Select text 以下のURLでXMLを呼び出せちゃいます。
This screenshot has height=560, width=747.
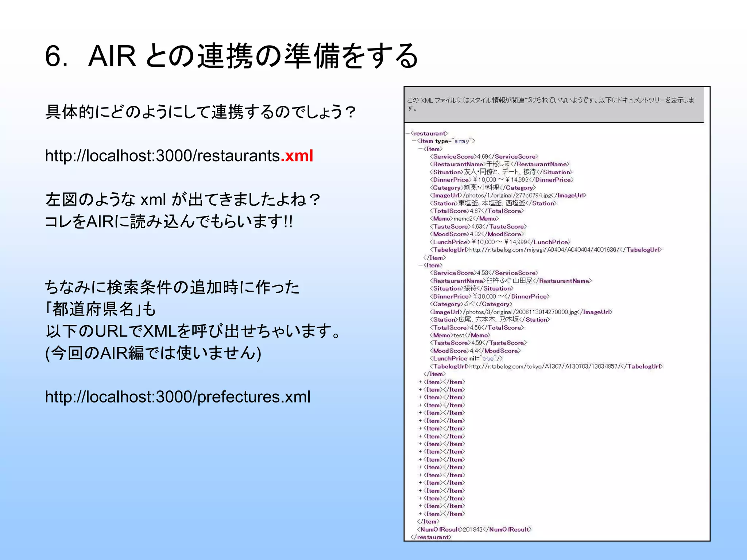[193, 331]
